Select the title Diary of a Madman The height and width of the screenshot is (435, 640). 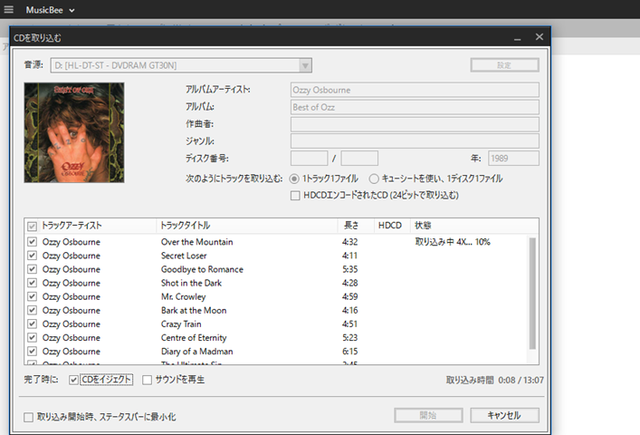coord(197,351)
